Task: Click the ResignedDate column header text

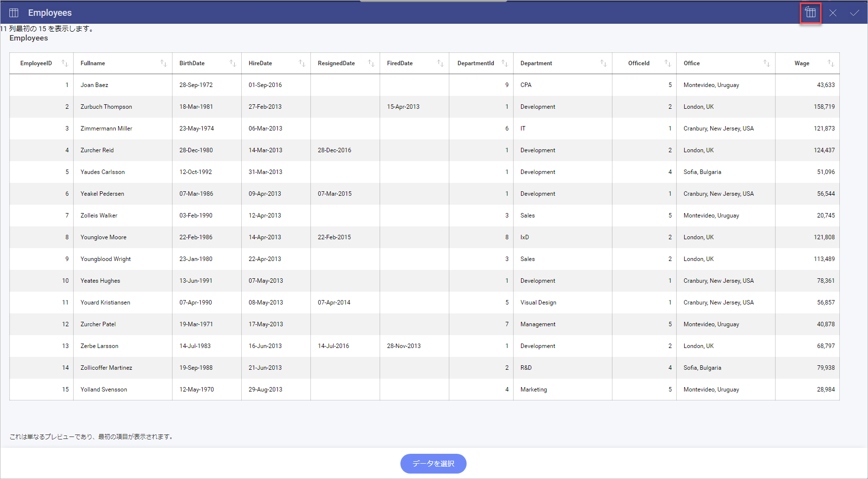Action: click(x=336, y=63)
